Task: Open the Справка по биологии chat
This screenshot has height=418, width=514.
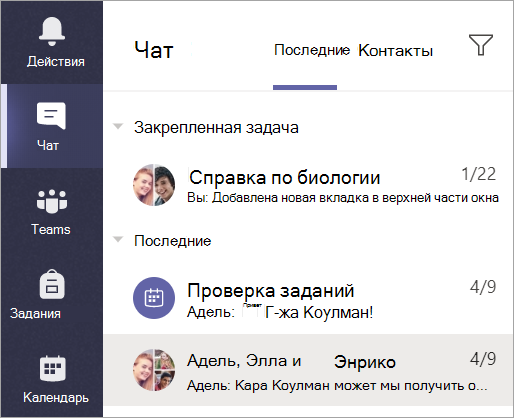Action: [x=308, y=185]
